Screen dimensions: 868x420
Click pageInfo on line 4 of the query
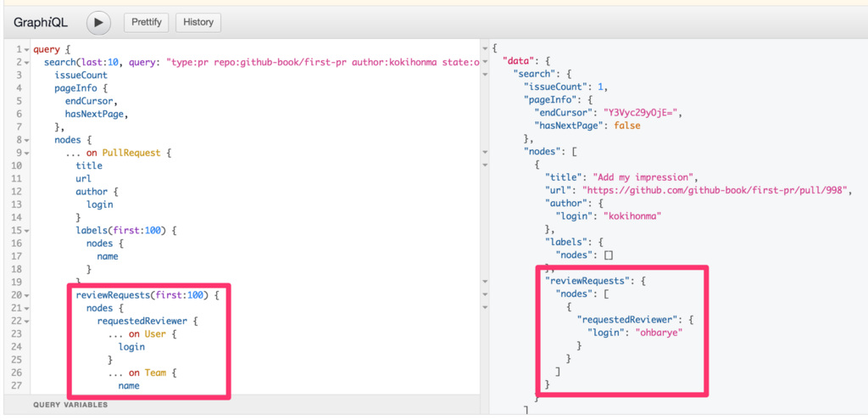point(75,88)
